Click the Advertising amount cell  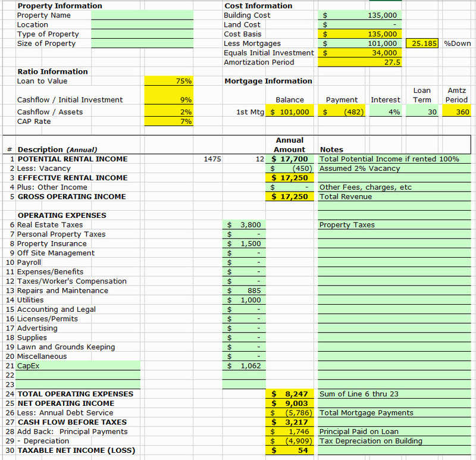[244, 328]
